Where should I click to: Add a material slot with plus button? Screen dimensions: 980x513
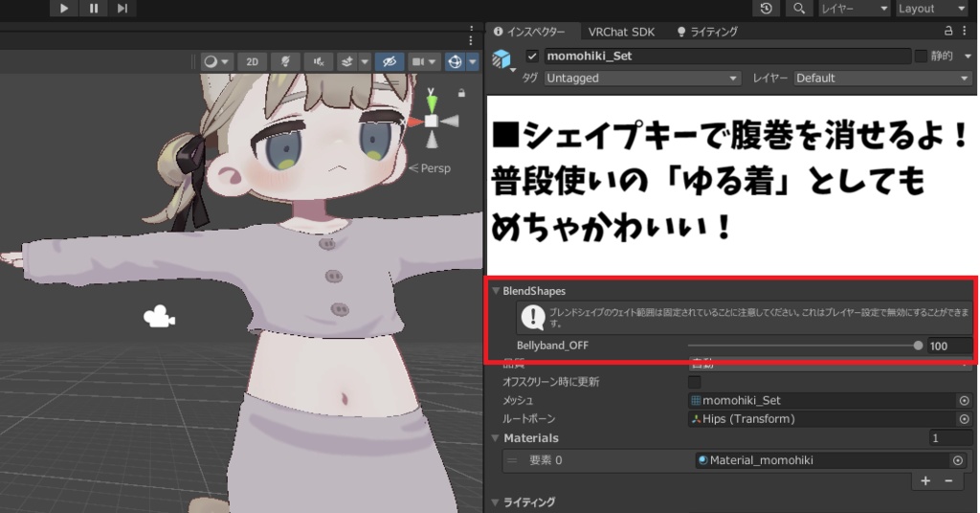tap(925, 480)
